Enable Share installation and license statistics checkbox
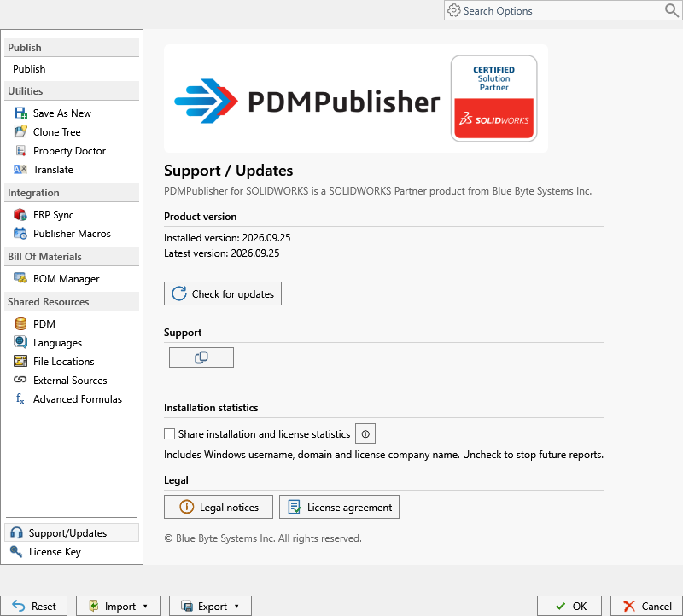This screenshot has height=616, width=683. point(169,434)
